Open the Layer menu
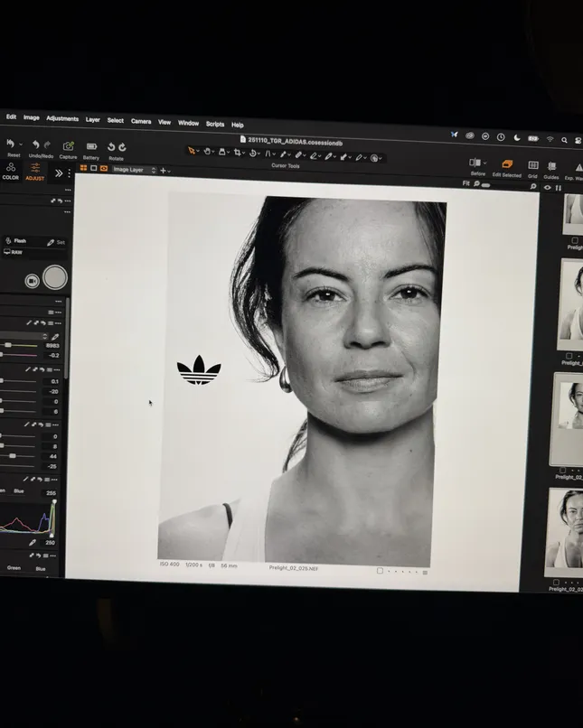Viewport: 583px width, 728px height. tap(92, 119)
